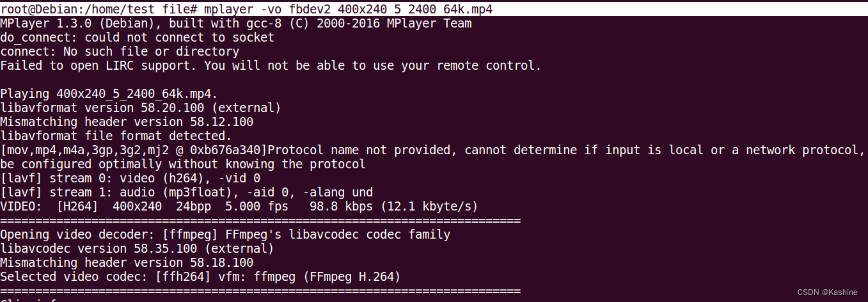Click the 'libavcodec version 58.35.100 (external)' line
This screenshot has height=302, width=868.
click(x=137, y=248)
